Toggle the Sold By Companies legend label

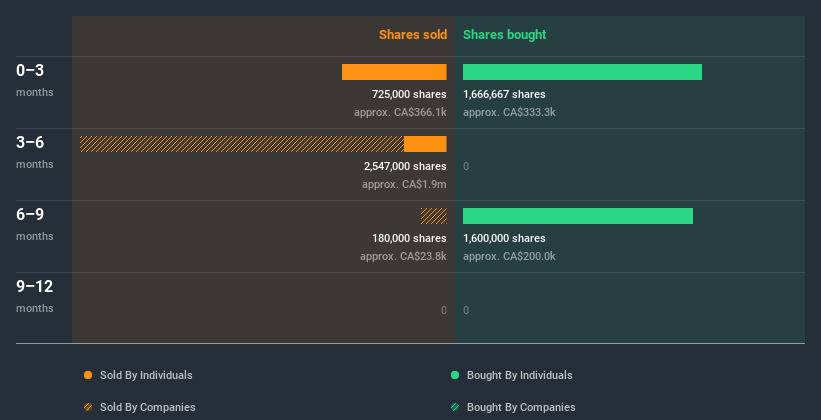[148, 407]
